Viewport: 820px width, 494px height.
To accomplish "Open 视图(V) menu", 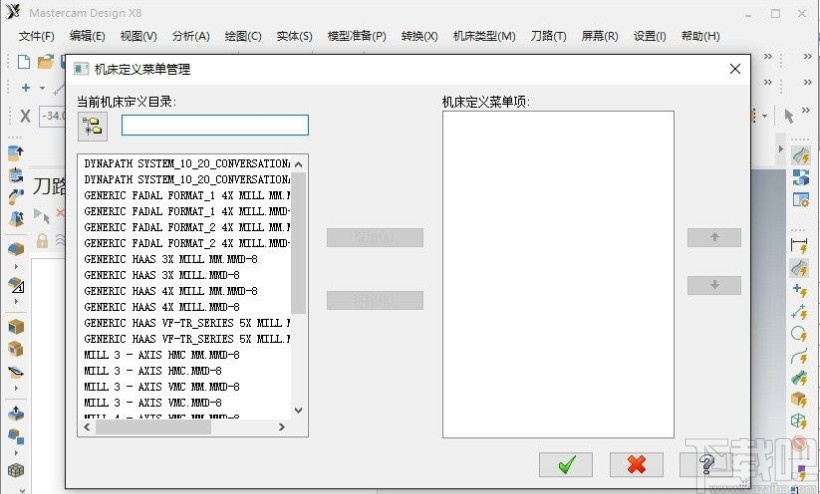I will [139, 36].
